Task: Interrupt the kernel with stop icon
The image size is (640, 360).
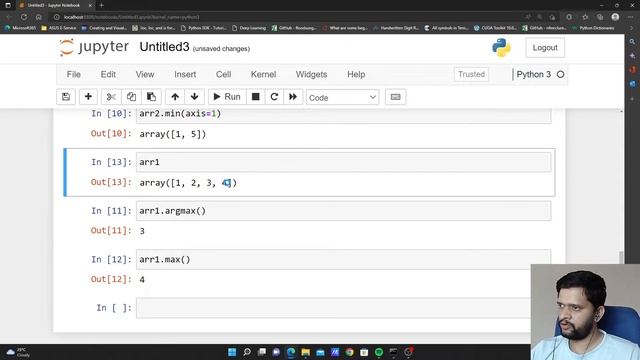Action: pyautogui.click(x=256, y=97)
